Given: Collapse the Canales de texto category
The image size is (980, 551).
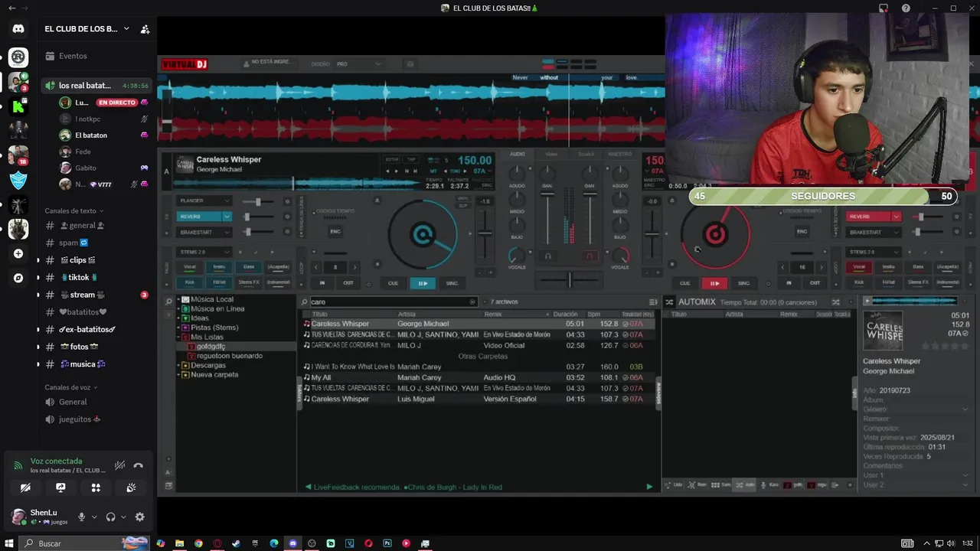Looking at the screenshot, I should [74, 210].
